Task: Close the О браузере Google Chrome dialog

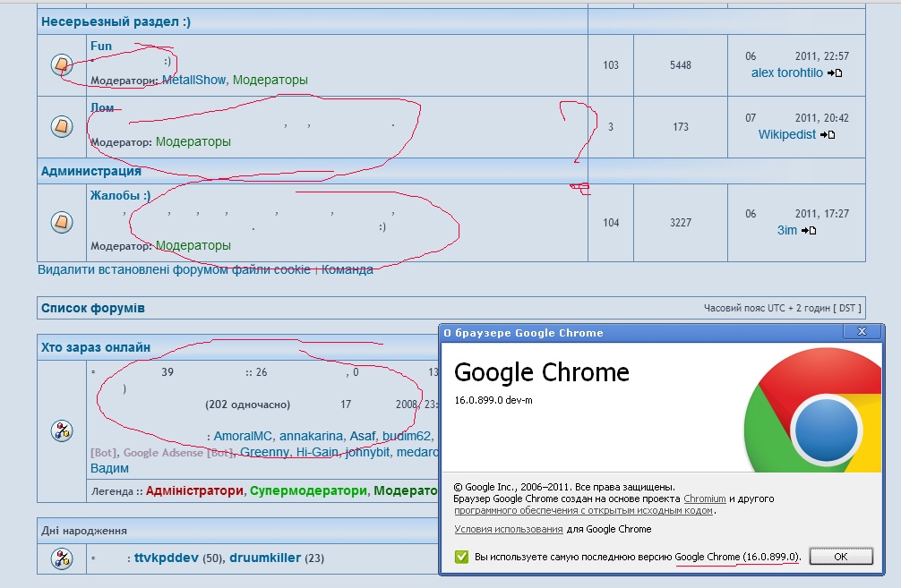Action: click(x=862, y=331)
